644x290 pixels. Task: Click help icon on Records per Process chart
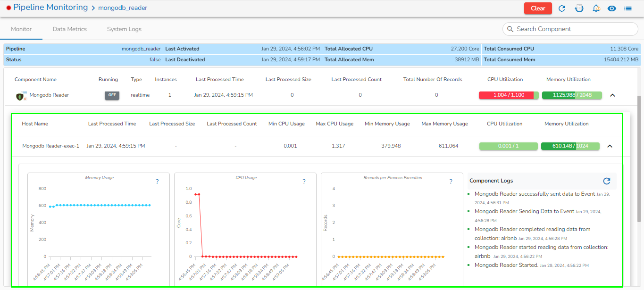pos(451,182)
